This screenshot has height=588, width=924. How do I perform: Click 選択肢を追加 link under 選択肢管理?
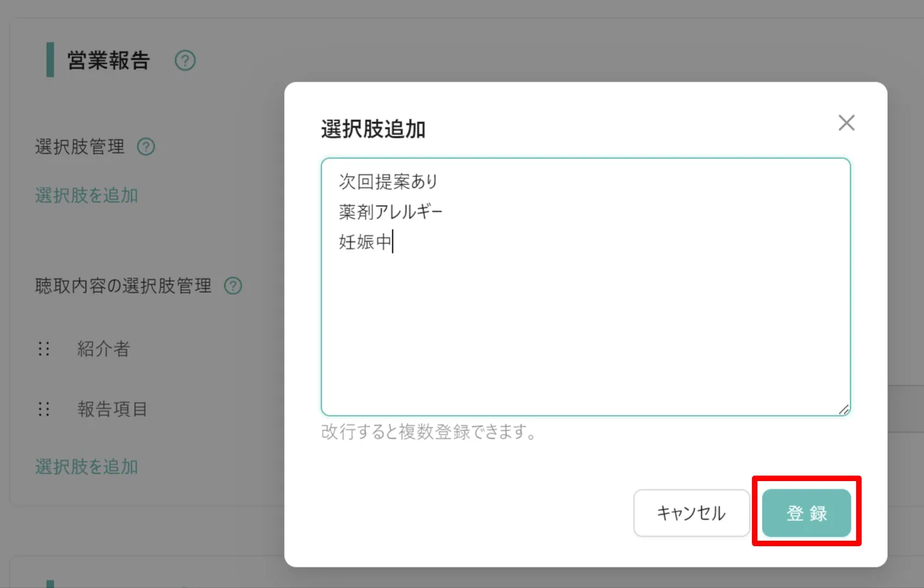[x=86, y=195]
